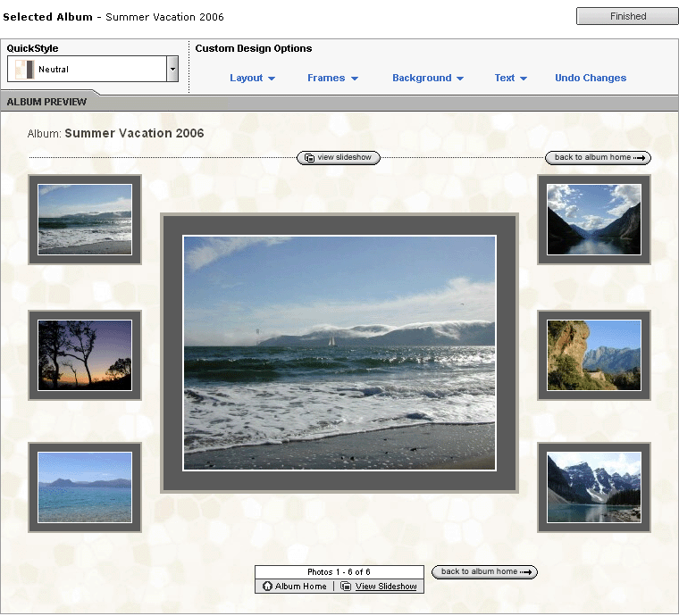Click the QuickStyle label
This screenshot has width=679, height=616.
[x=32, y=48]
